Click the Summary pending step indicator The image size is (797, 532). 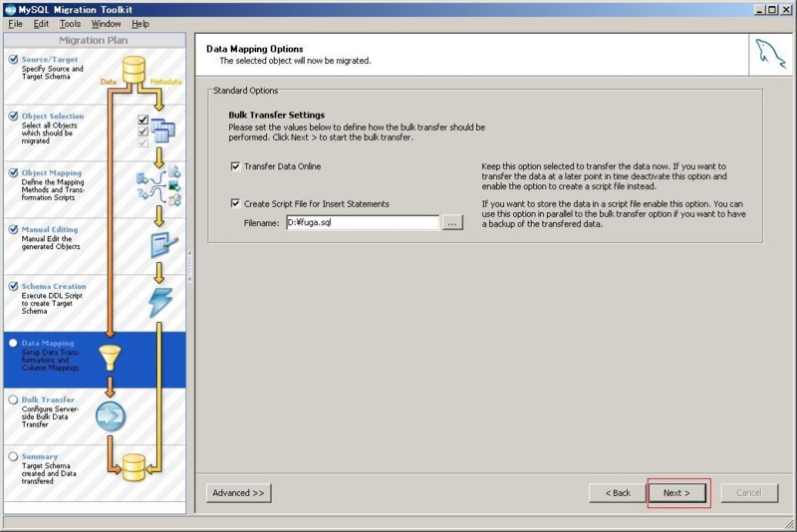(x=13, y=456)
